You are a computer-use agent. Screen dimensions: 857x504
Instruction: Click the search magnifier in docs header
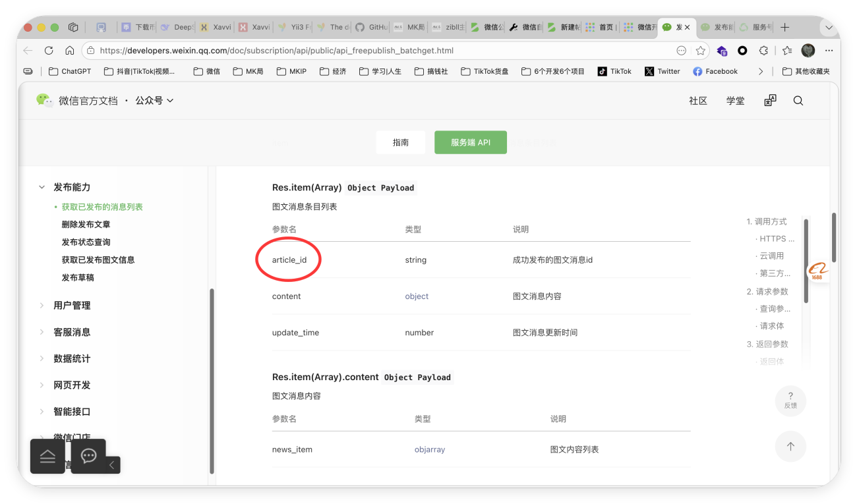[798, 101]
